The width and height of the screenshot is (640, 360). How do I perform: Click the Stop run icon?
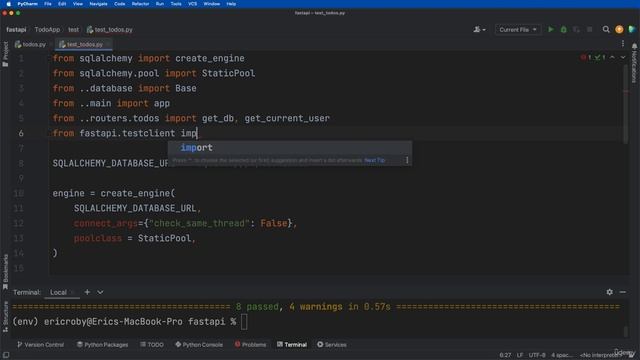pos(589,29)
